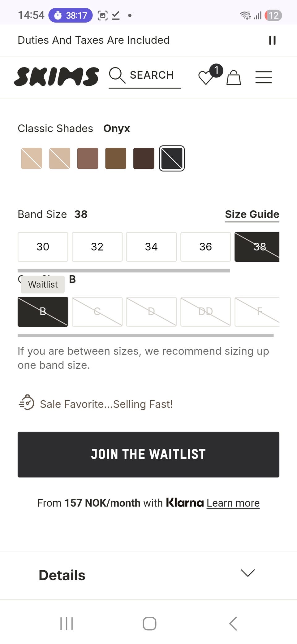Expand the Details section
Viewport: 297px width, 644px height.
[62, 575]
